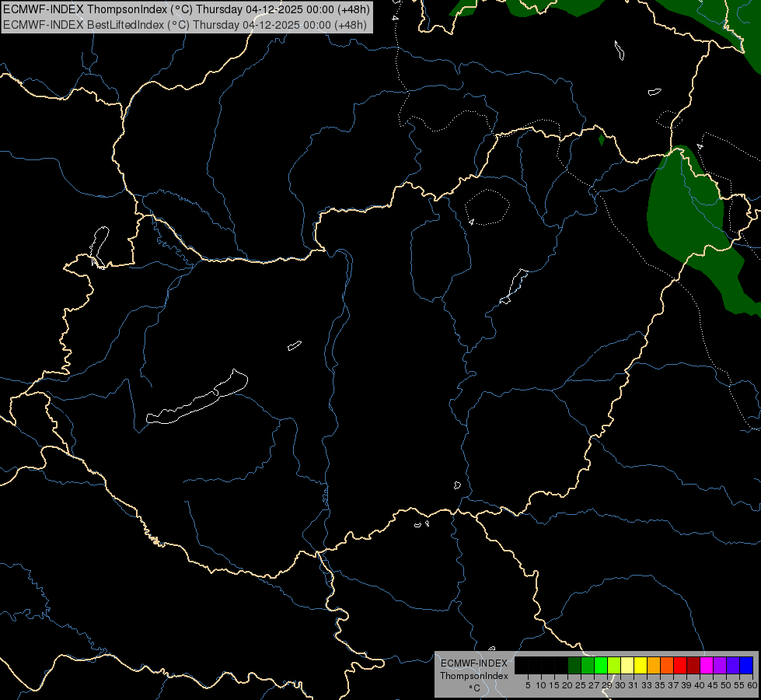Click the magenta legend swatch for 40-45
The height and width of the screenshot is (700, 761).
click(707, 665)
